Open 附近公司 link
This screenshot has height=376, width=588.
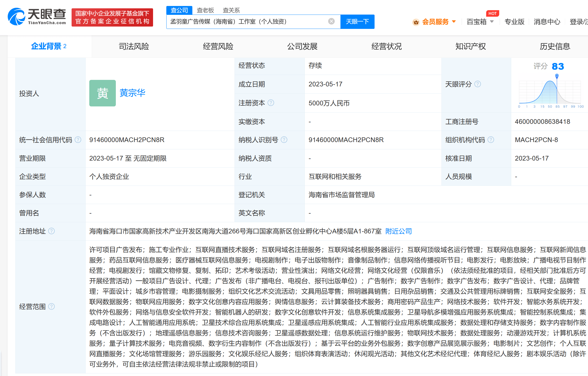[398, 231]
